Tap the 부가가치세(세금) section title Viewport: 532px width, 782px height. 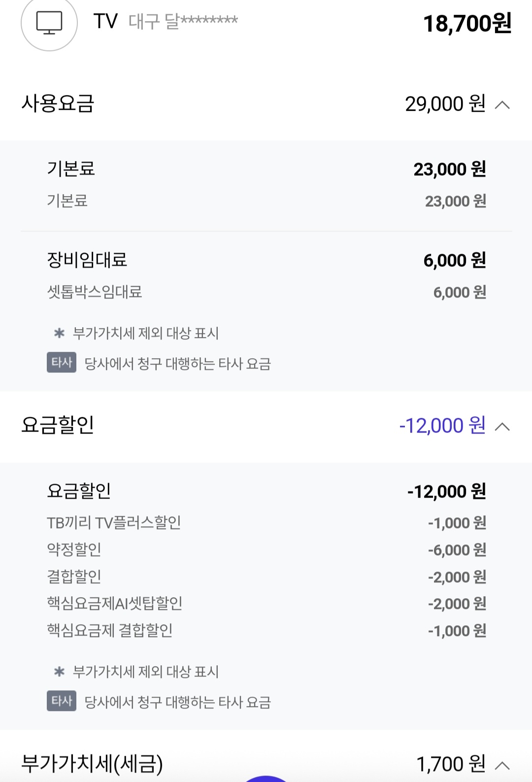92,764
